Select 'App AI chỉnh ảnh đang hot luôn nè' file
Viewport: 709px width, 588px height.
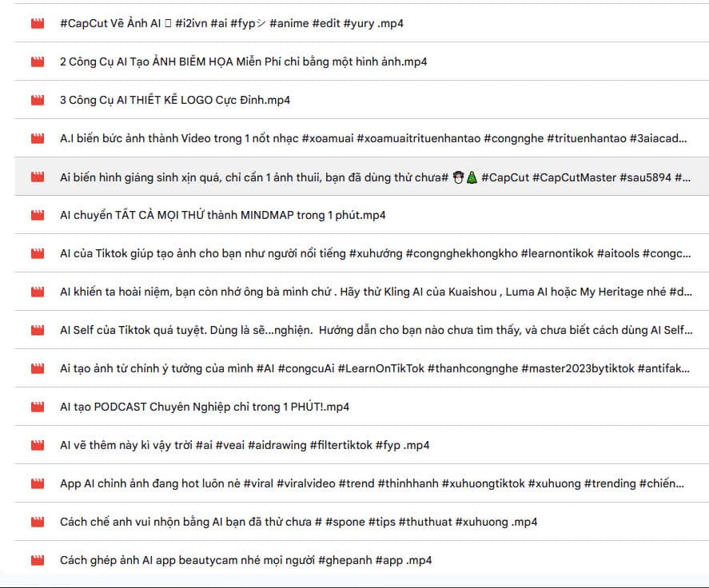pos(372,483)
